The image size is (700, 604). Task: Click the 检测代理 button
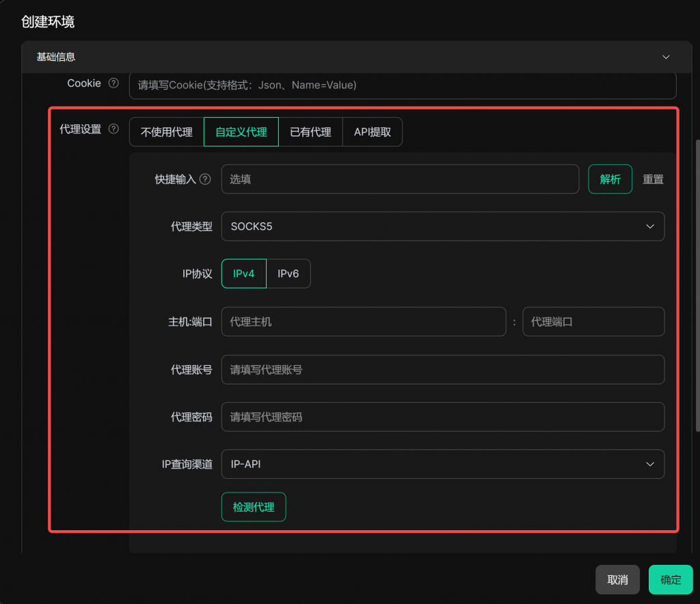pos(254,507)
